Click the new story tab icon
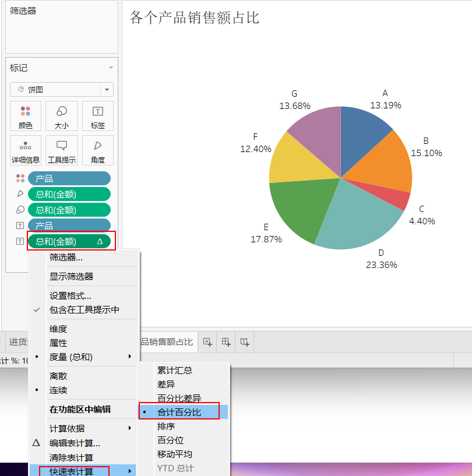The height and width of the screenshot is (476, 472). pyautogui.click(x=245, y=342)
